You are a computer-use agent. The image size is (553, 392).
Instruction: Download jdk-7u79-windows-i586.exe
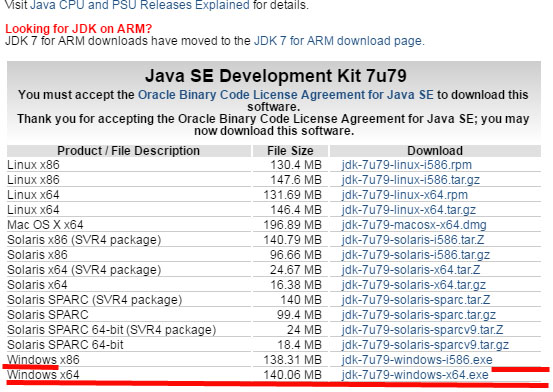(417, 360)
